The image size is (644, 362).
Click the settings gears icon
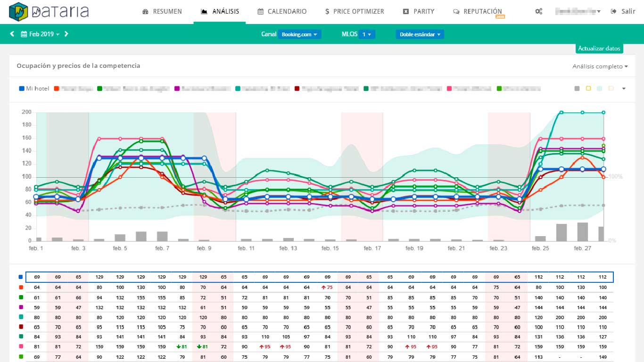[539, 11]
